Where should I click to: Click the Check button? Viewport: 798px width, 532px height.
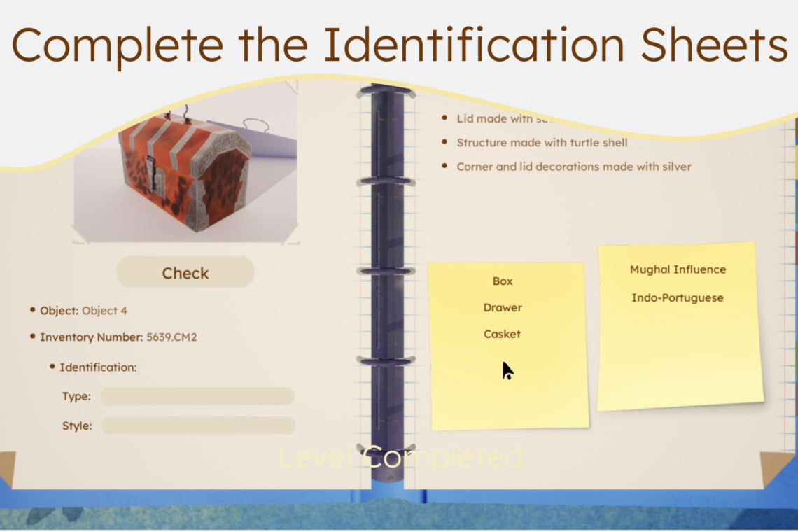185,272
